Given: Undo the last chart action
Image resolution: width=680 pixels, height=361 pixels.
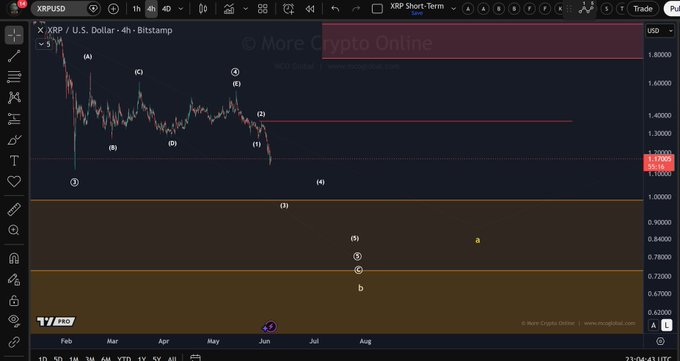Looking at the screenshot, I should coord(335,9).
